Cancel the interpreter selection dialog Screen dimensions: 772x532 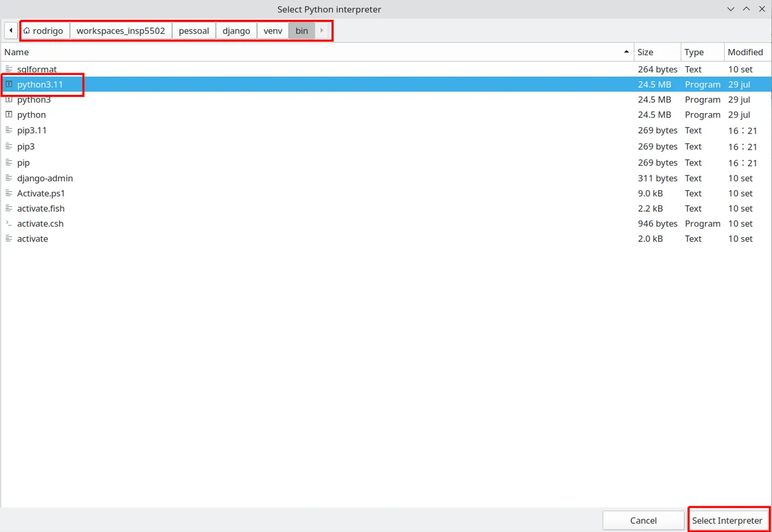[643, 520]
